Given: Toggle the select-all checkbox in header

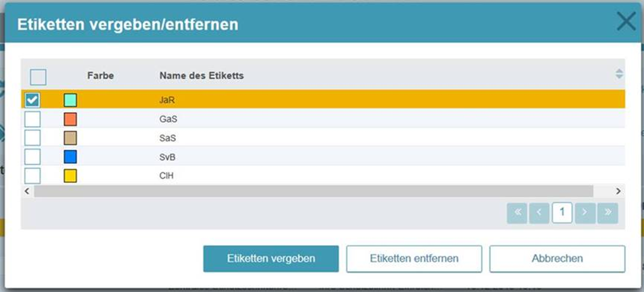Looking at the screenshot, I should click(38, 77).
